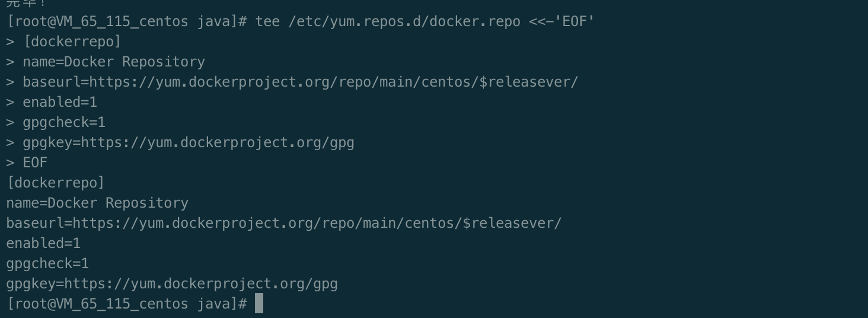The image size is (868, 318).
Task: Click gpgkey URL in heredoc input
Action: pos(218,143)
